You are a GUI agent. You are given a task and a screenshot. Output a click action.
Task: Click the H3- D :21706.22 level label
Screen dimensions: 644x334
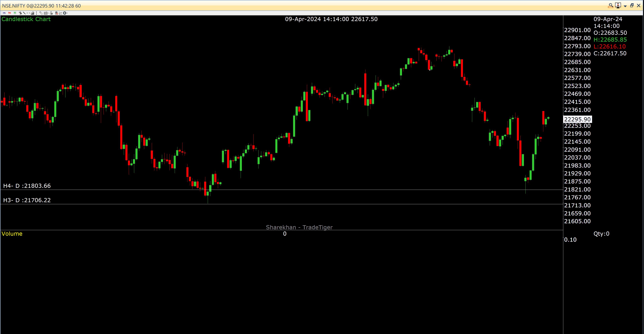27,200
